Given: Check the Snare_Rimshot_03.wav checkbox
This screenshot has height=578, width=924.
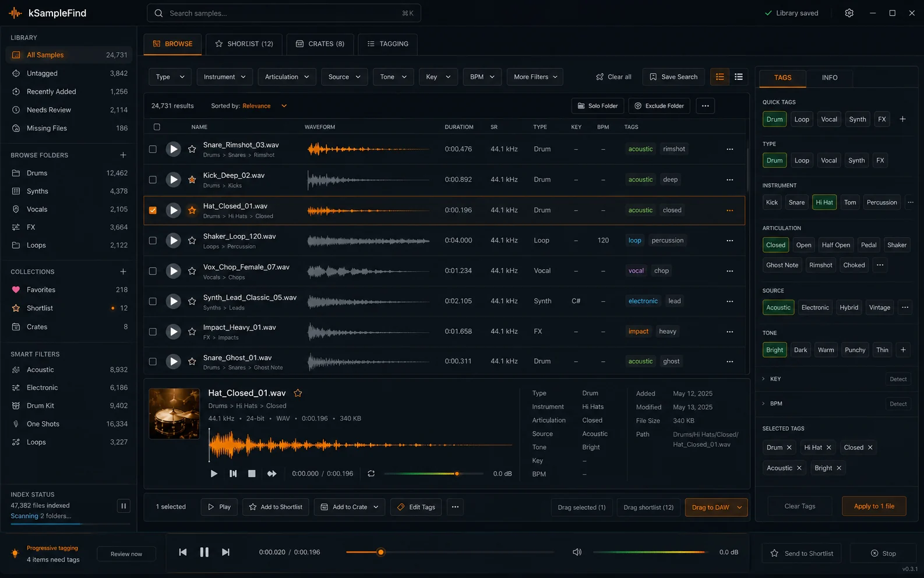Looking at the screenshot, I should 153,149.
